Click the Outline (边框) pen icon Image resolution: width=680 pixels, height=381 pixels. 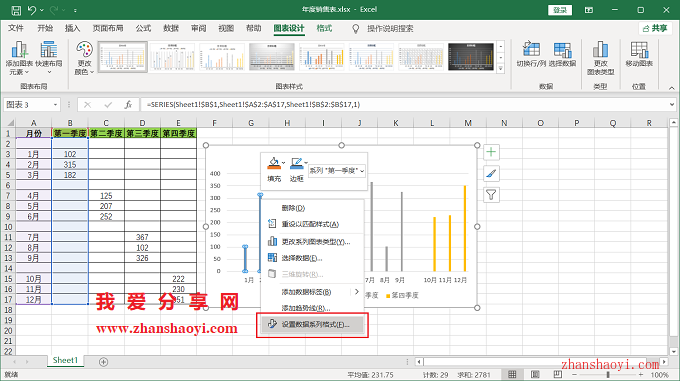296,163
